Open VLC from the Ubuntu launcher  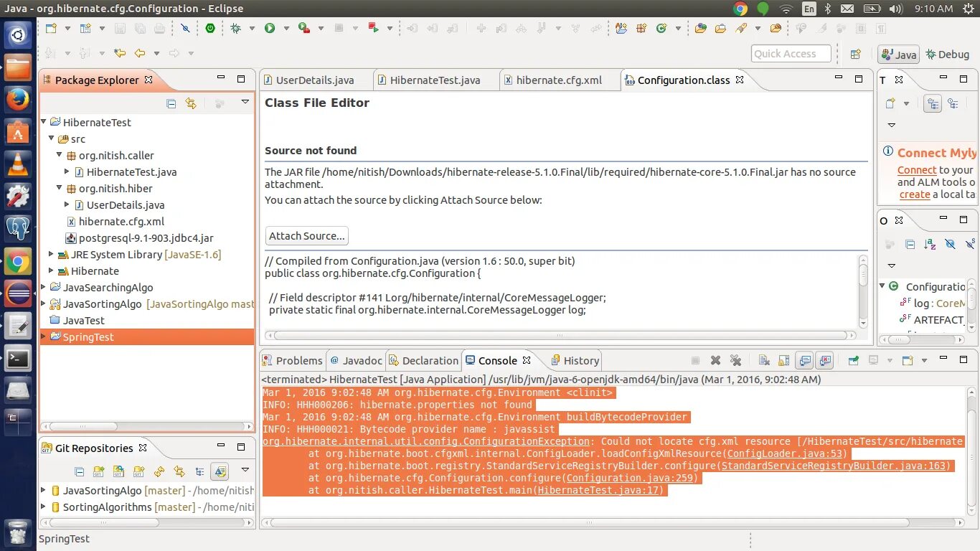tap(18, 165)
